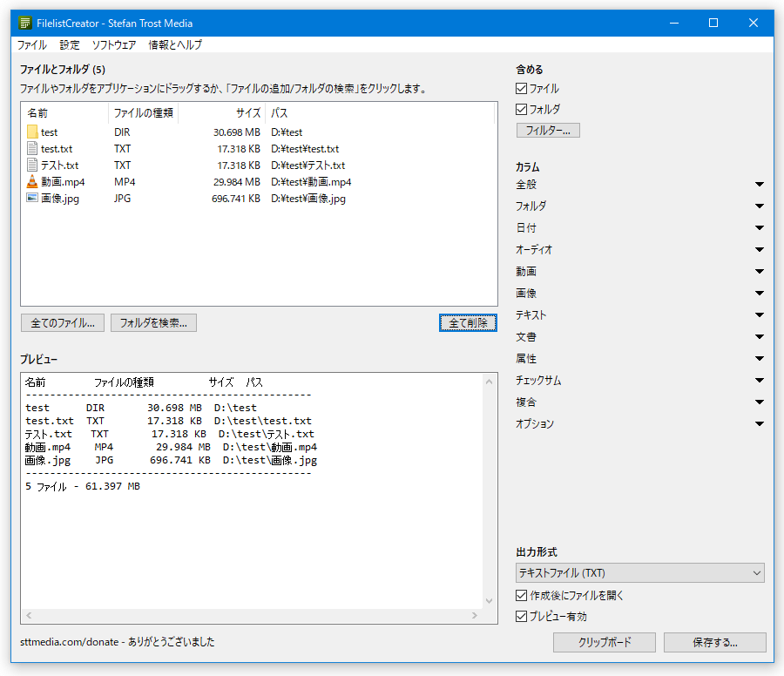Expand the 日付 column section
Image resolution: width=784 pixels, height=676 pixels.
tap(760, 228)
